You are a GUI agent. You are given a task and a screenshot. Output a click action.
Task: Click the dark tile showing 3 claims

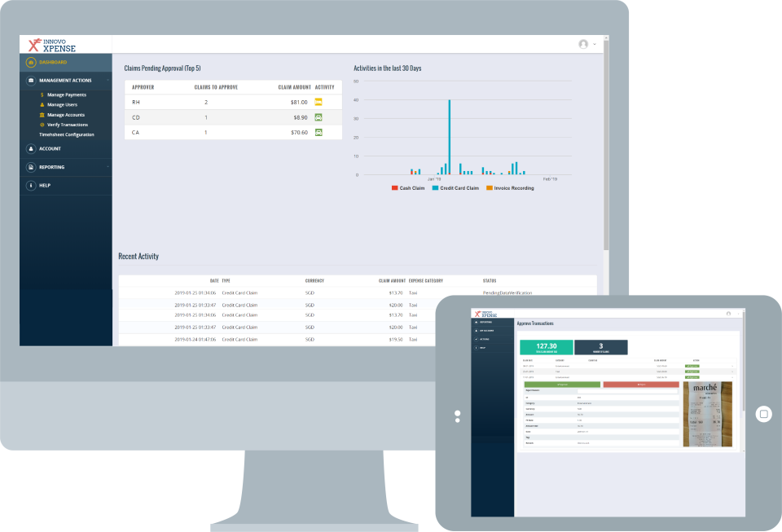pyautogui.click(x=601, y=347)
